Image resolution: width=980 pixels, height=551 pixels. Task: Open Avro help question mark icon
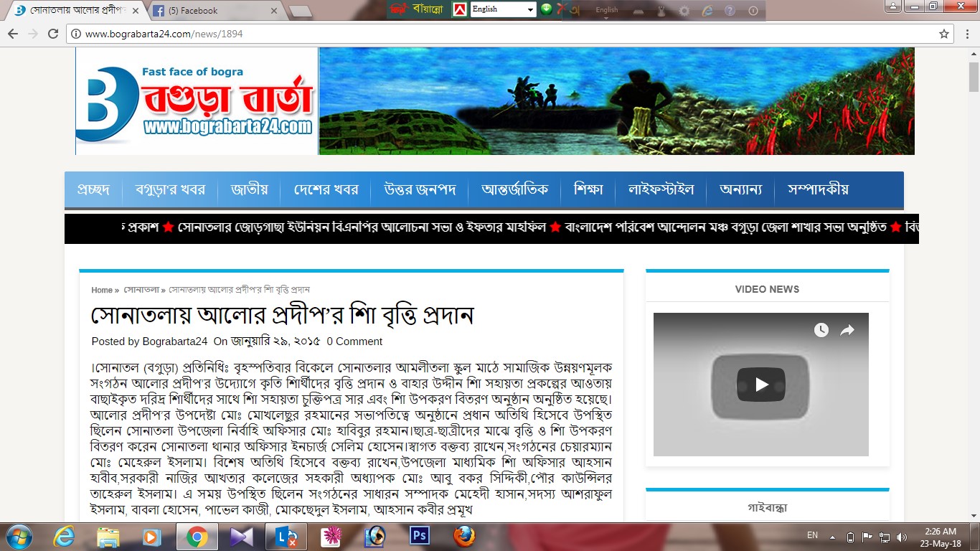pos(730,11)
